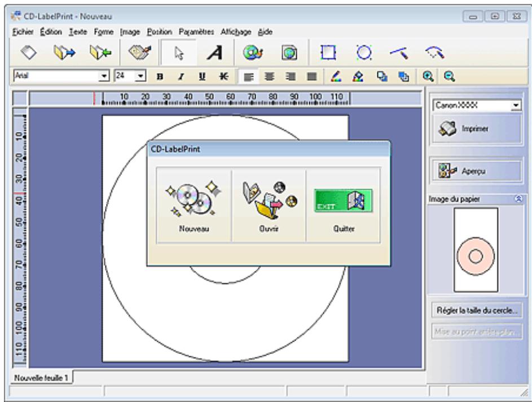Click the paper image preview thumbnail

(476, 250)
